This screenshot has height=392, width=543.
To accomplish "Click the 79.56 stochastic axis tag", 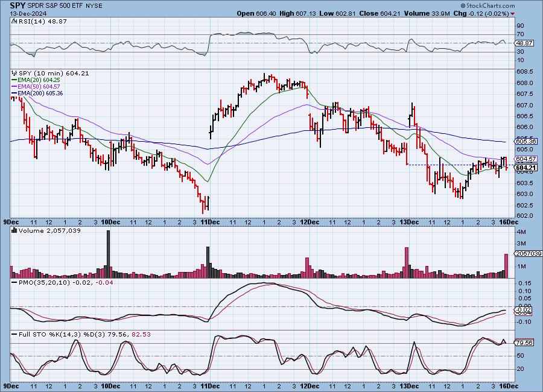I will 524,343.
